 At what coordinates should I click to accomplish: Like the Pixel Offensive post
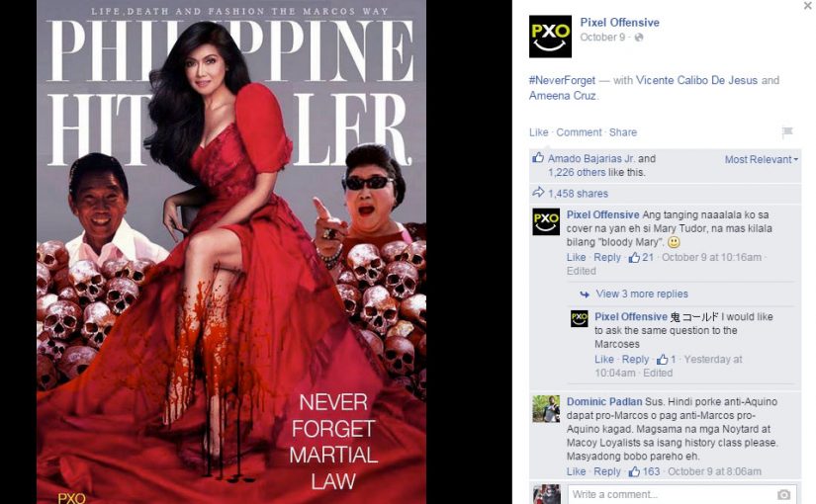539,132
